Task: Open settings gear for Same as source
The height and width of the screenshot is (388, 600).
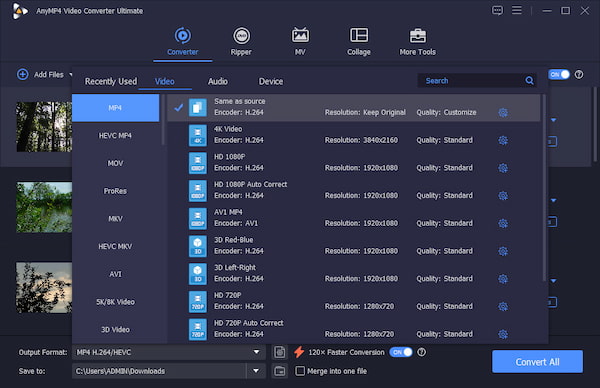Action: pyautogui.click(x=503, y=112)
